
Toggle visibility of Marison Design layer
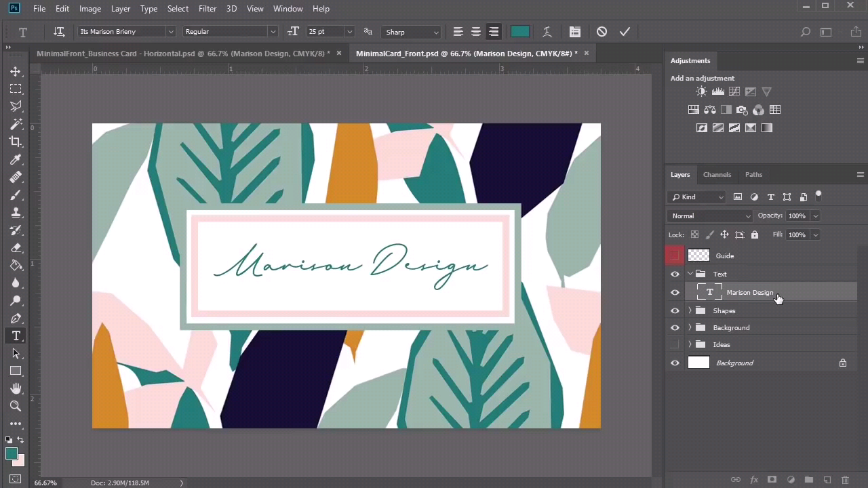[x=675, y=293]
